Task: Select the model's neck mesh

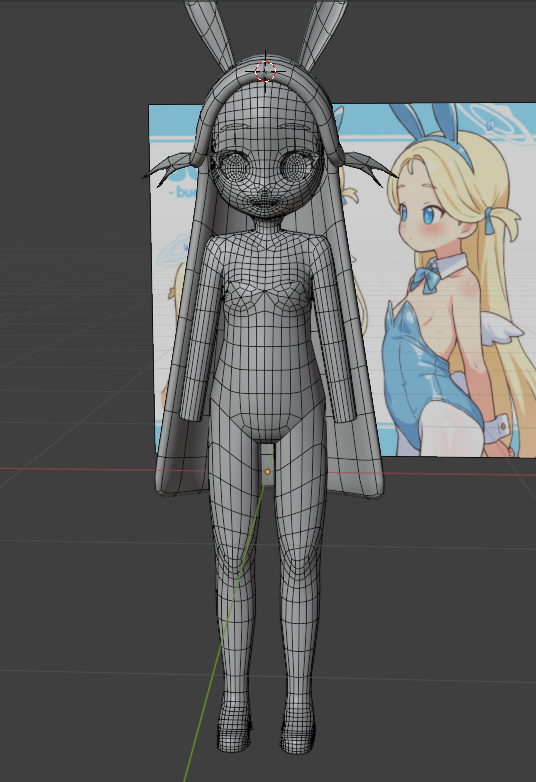Action: click(x=266, y=227)
